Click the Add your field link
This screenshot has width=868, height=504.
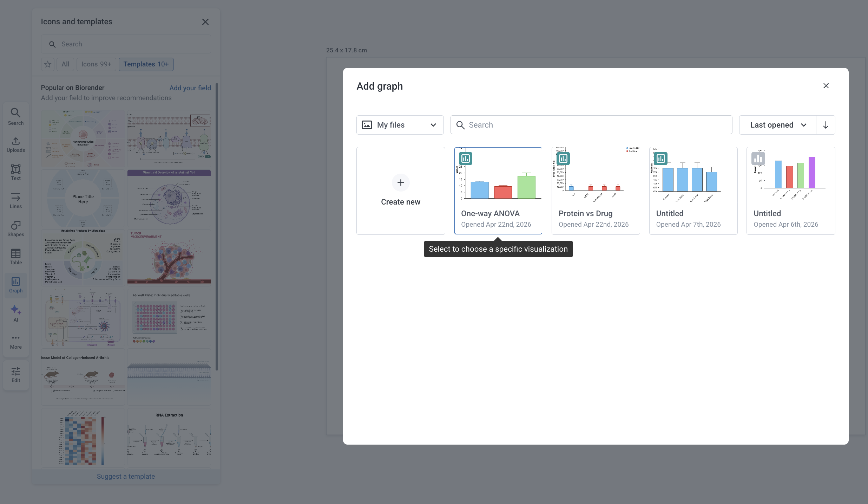[190, 88]
